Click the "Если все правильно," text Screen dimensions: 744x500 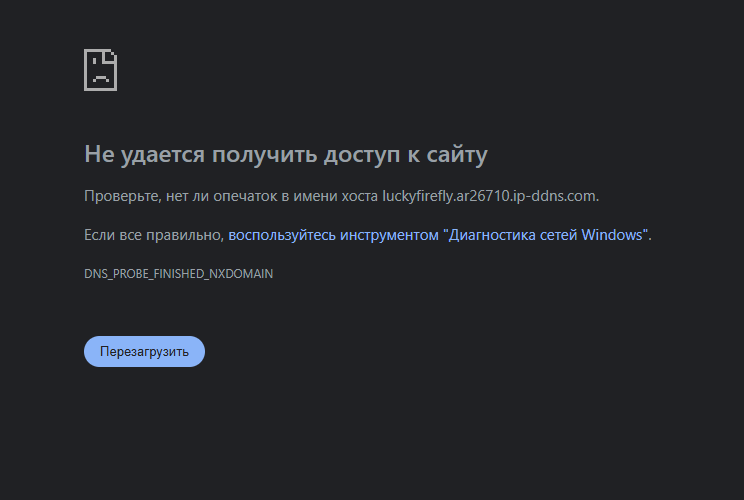(x=154, y=235)
